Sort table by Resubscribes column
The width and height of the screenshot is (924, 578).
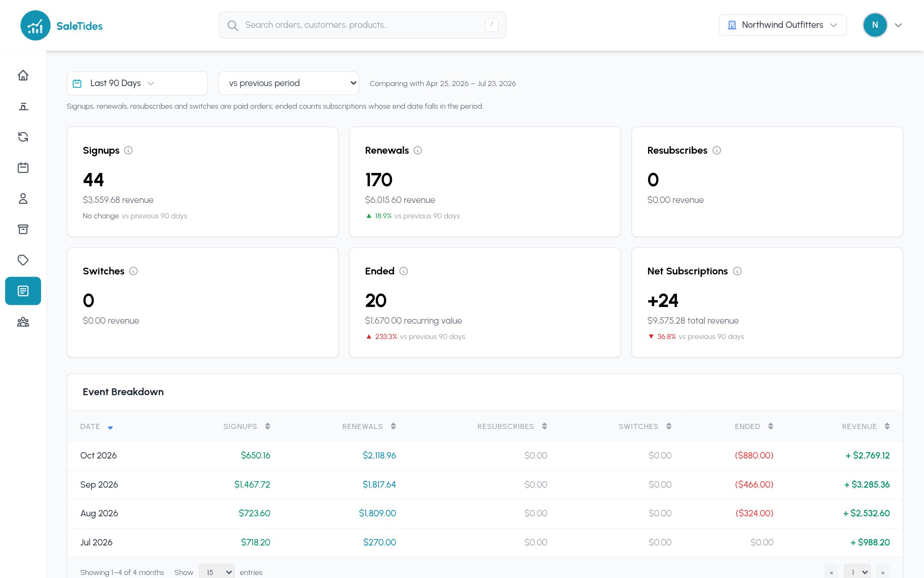(x=512, y=426)
